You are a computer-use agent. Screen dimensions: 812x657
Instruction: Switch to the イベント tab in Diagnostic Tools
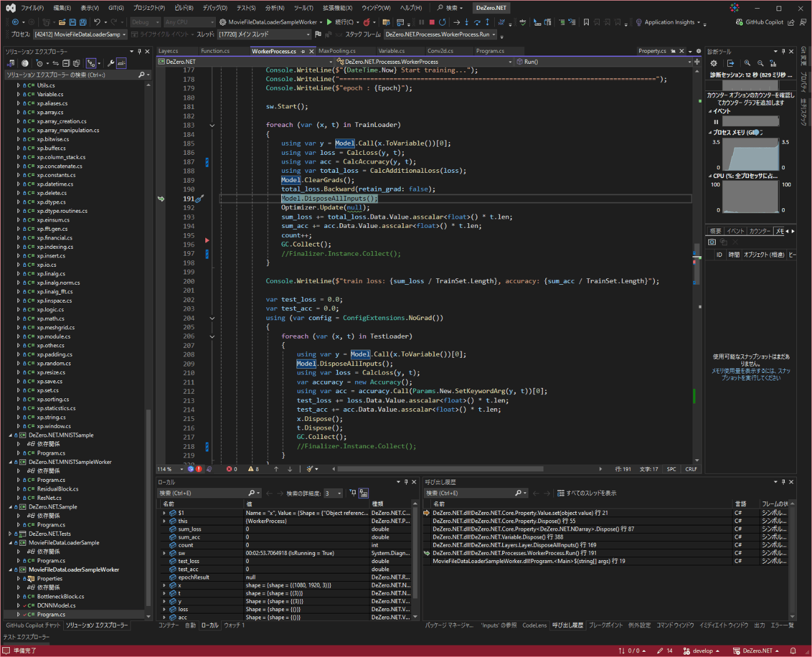[735, 231]
